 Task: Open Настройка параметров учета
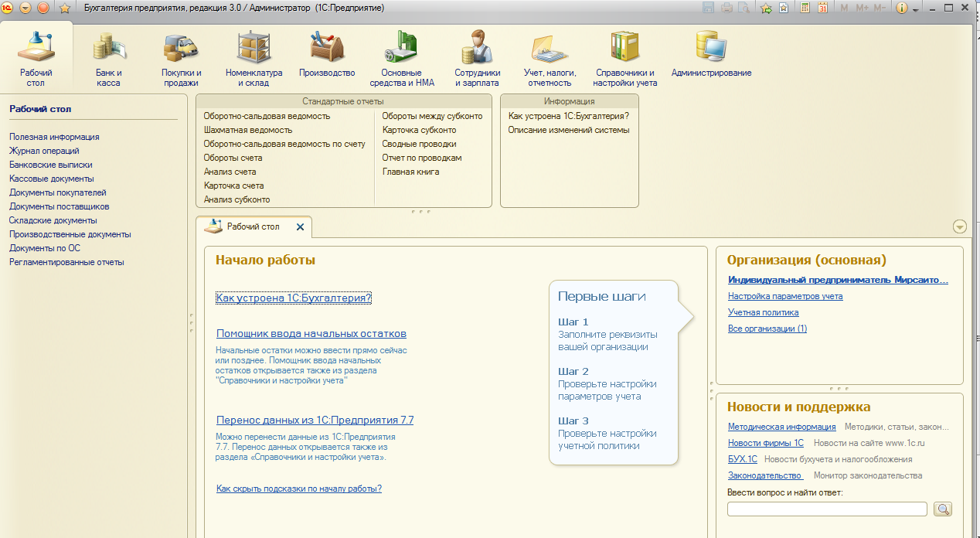click(x=785, y=296)
